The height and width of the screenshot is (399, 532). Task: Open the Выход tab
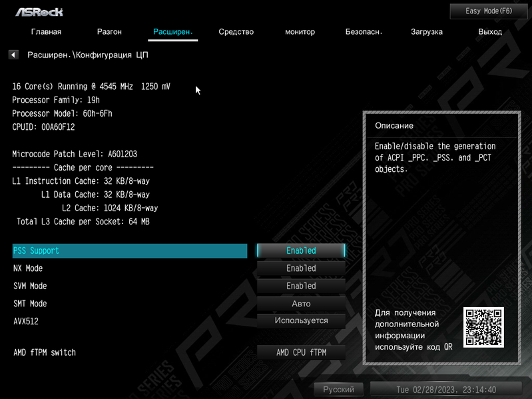(x=490, y=31)
